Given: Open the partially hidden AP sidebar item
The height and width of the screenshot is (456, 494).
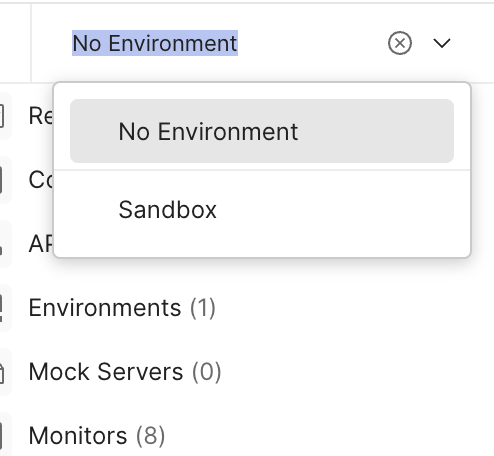Looking at the screenshot, I should tap(41, 244).
